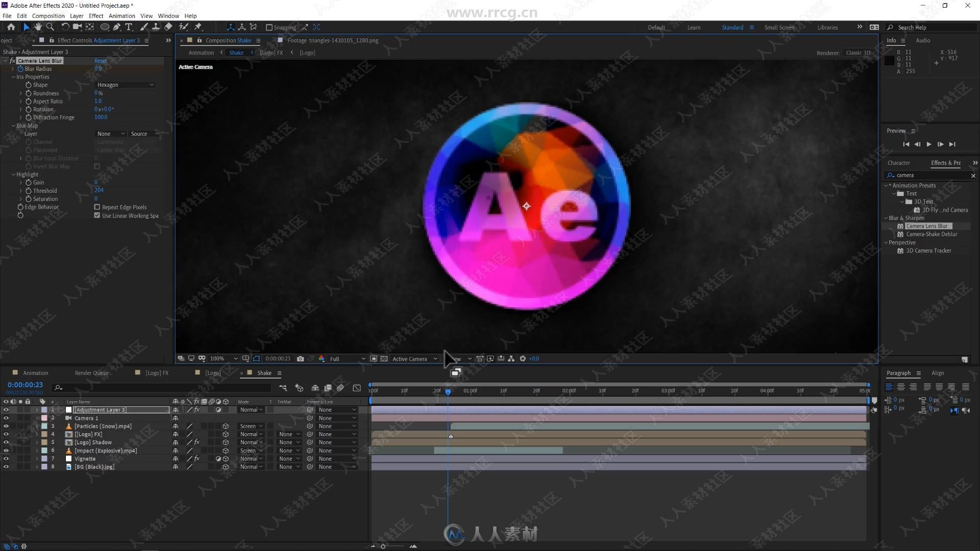
Task: Adjust the timeline zoom slider
Action: click(383, 546)
